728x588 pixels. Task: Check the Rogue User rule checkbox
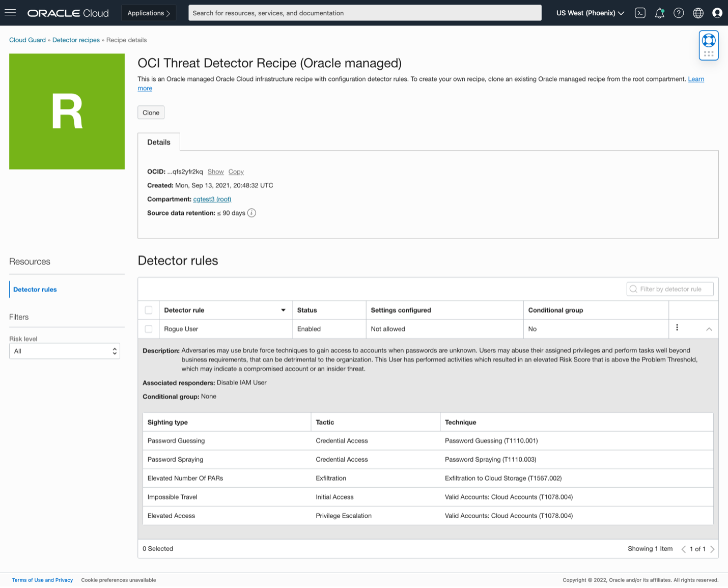coord(149,329)
